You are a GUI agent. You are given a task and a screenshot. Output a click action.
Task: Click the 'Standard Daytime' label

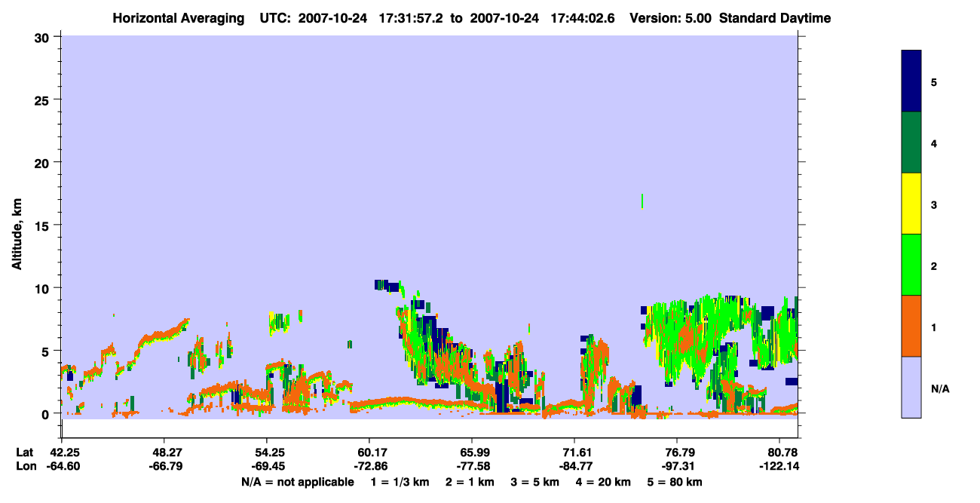[776, 18]
